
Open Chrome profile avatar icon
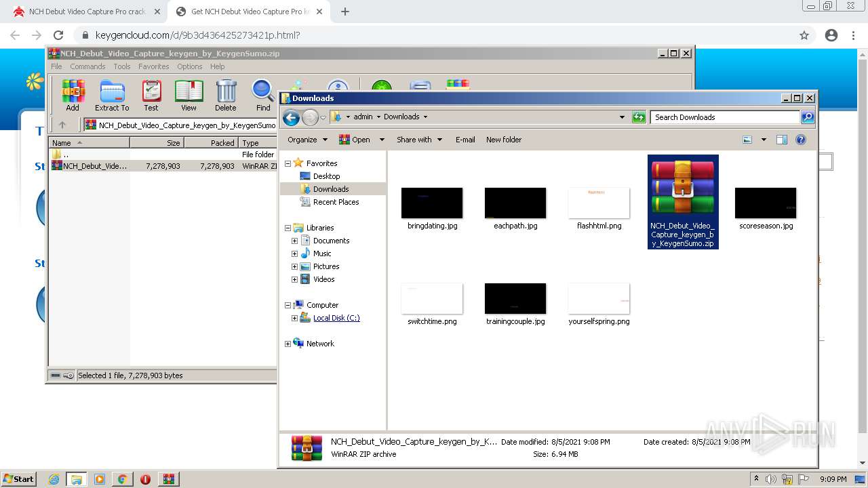coord(831,35)
